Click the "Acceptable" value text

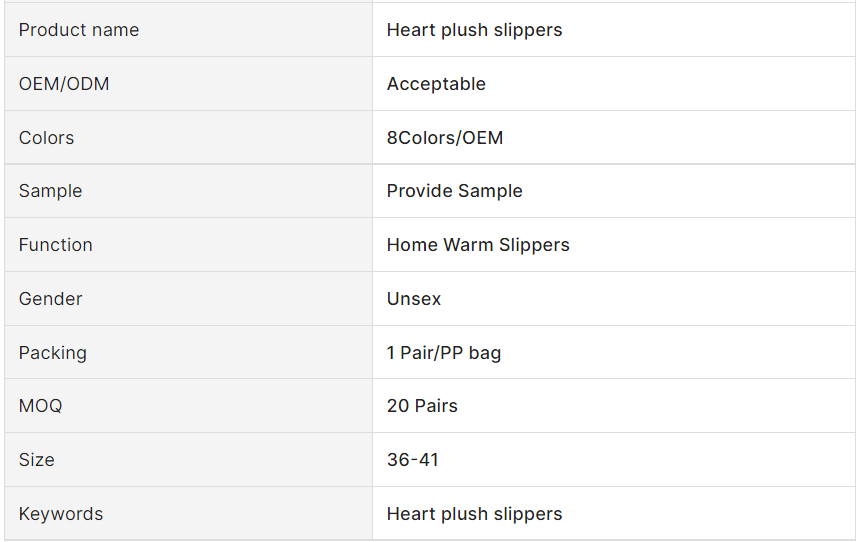pos(436,84)
